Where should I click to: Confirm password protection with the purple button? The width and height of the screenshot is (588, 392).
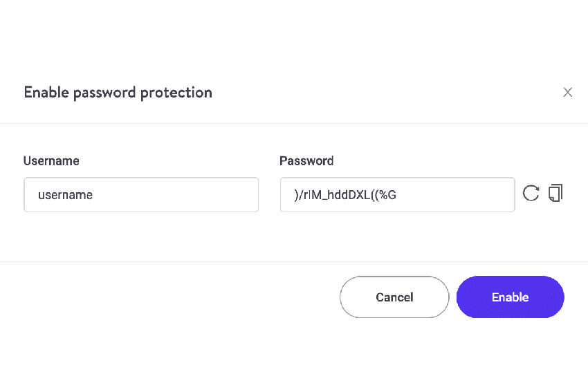click(510, 297)
